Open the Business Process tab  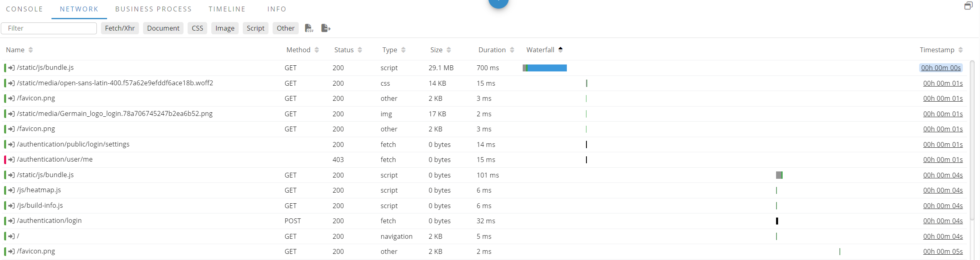tap(153, 9)
